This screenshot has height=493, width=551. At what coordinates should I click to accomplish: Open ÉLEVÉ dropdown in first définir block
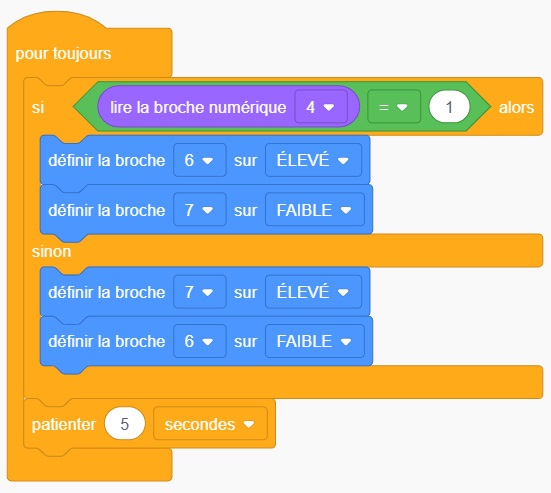[x=313, y=160]
